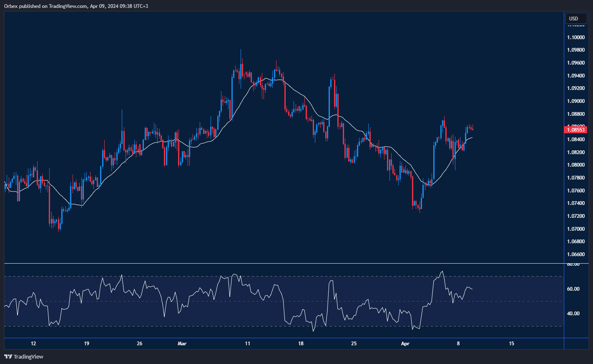This screenshot has width=593, height=364.
Task: Expand the time axis by clicking the Mar label
Action: pyautogui.click(x=182, y=344)
